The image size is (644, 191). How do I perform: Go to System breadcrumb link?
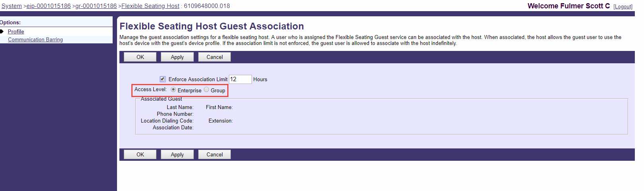[x=12, y=6]
